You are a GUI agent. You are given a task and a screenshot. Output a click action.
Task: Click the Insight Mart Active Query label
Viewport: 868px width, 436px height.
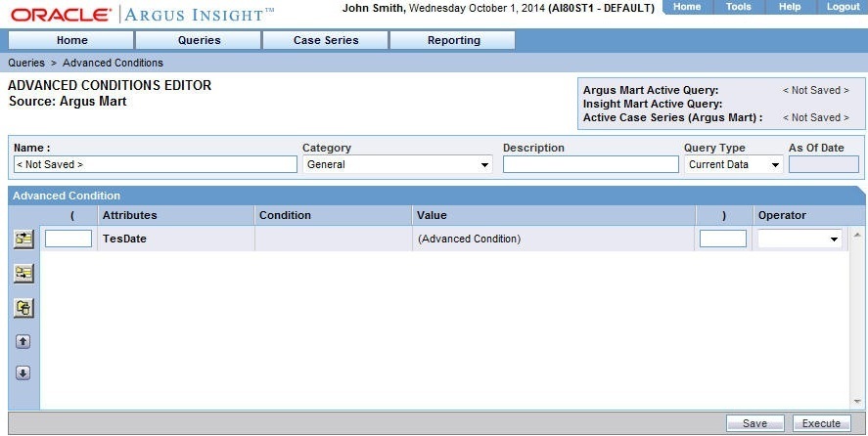pyautogui.click(x=653, y=104)
